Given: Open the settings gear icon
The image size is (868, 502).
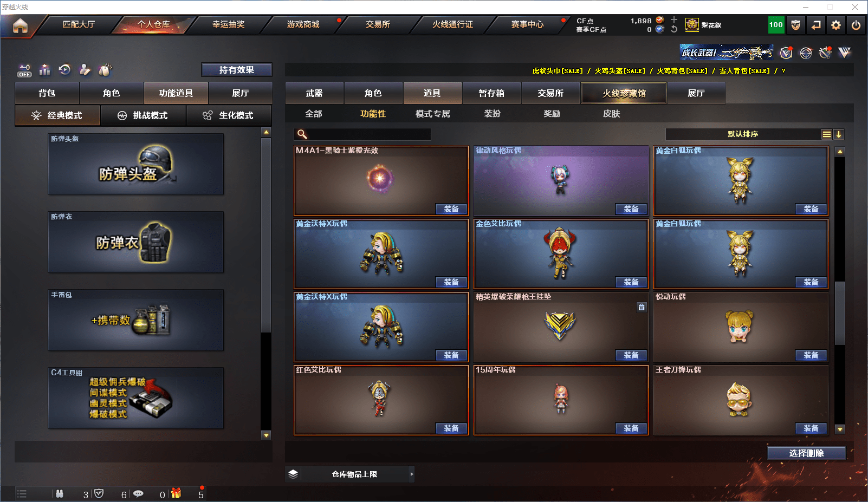Looking at the screenshot, I should click(x=836, y=25).
